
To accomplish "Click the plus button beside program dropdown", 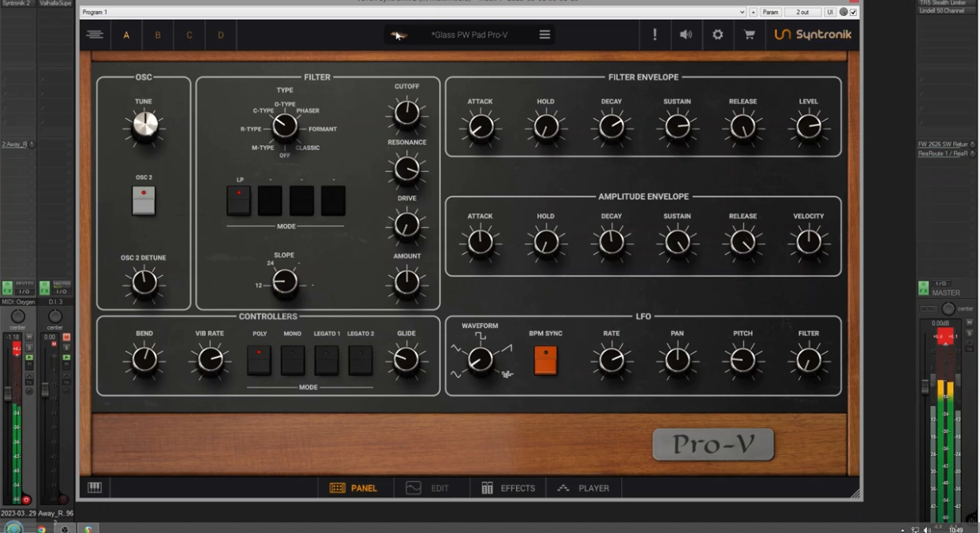I will tap(754, 13).
